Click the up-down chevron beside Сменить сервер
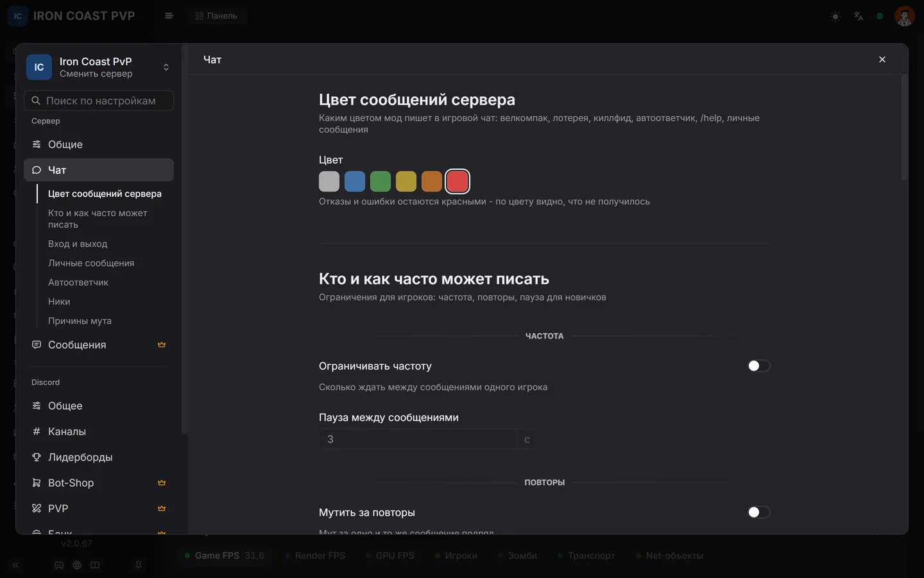The height and width of the screenshot is (578, 924). (166, 67)
